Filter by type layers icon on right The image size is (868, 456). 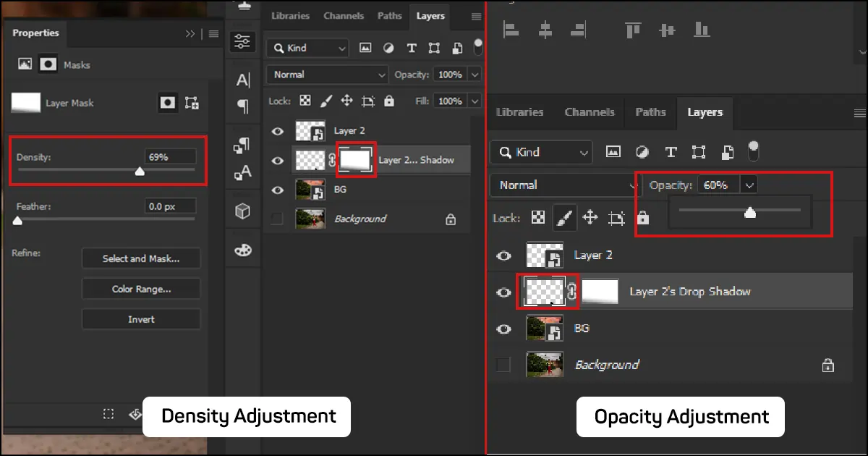(x=671, y=152)
